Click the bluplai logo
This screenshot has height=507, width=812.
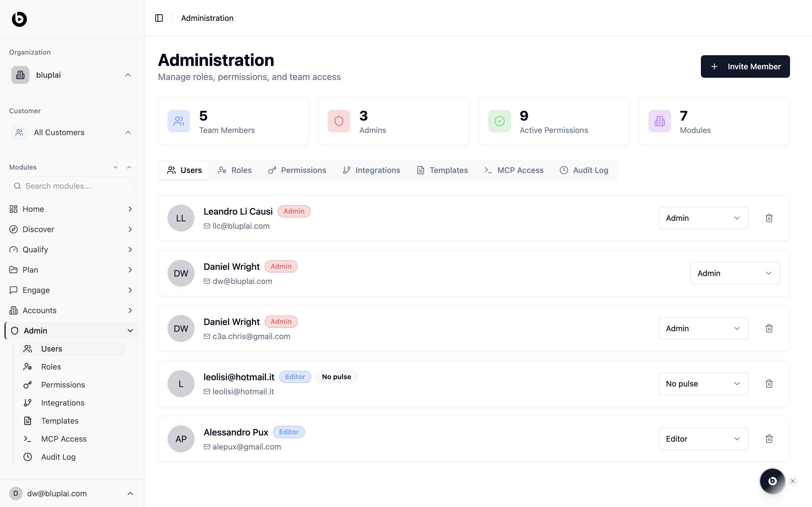[19, 19]
